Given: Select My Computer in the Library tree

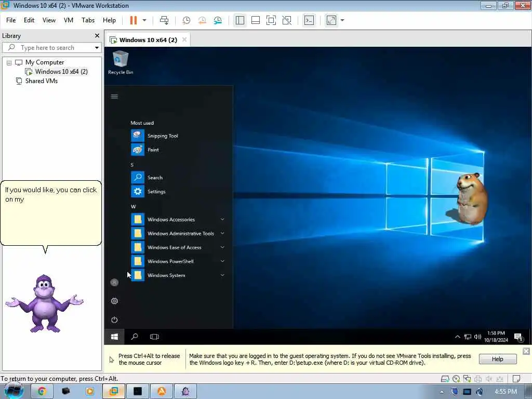Looking at the screenshot, I should point(45,62).
